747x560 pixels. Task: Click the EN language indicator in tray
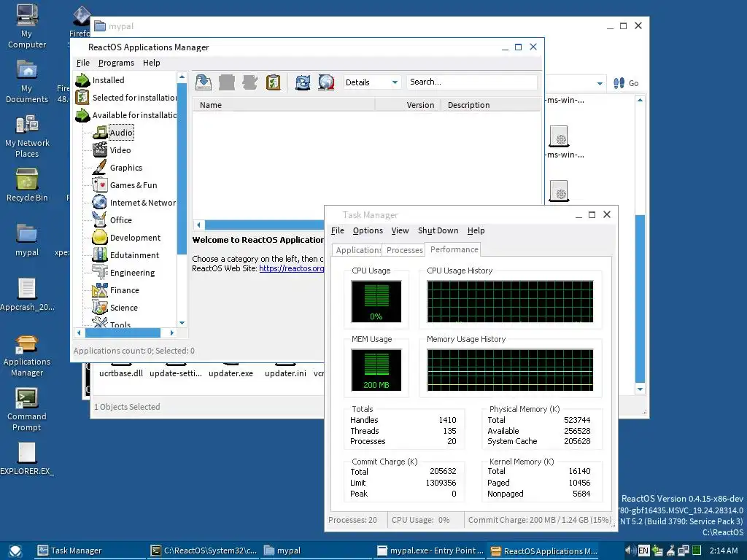tap(643, 551)
